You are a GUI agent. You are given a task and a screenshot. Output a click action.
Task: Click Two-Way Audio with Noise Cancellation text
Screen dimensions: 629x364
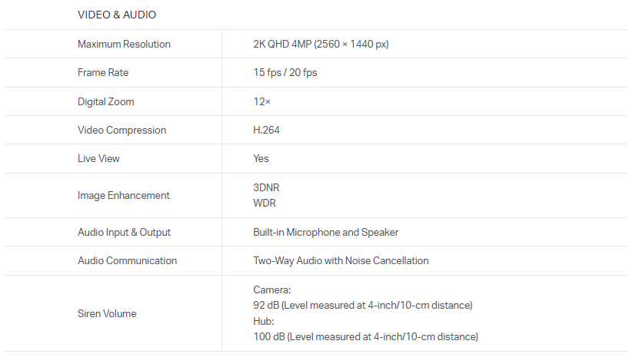point(341,260)
